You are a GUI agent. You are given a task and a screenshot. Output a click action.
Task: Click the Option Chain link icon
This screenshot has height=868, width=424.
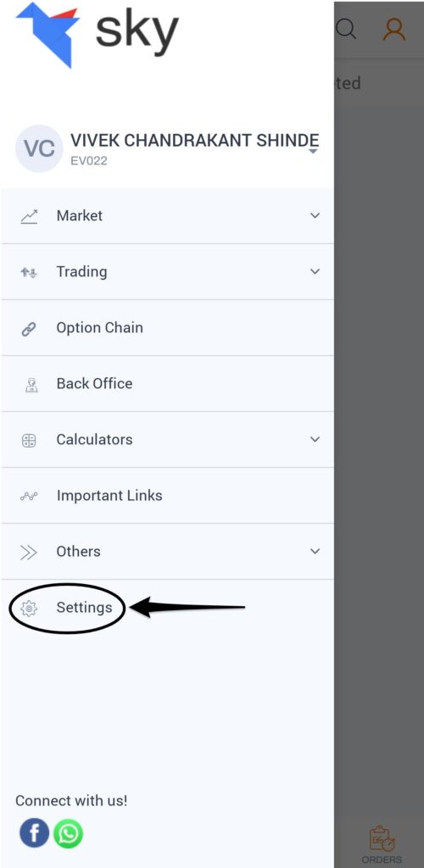pos(29,328)
